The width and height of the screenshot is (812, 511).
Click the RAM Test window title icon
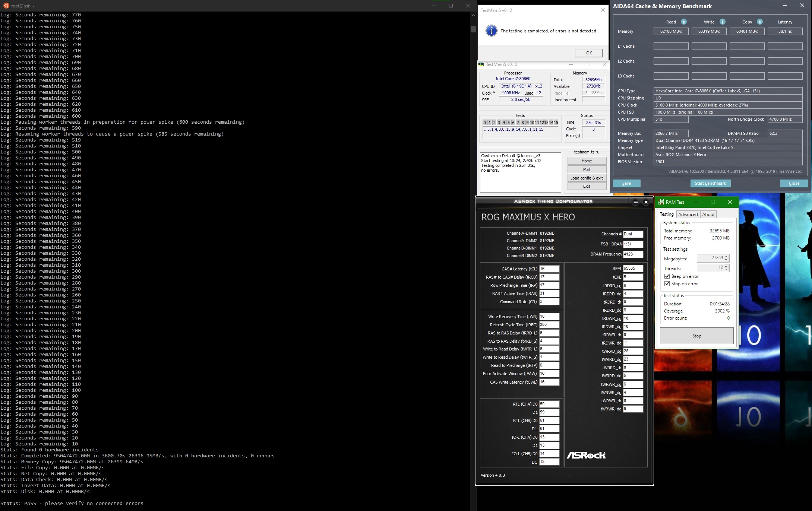point(661,202)
